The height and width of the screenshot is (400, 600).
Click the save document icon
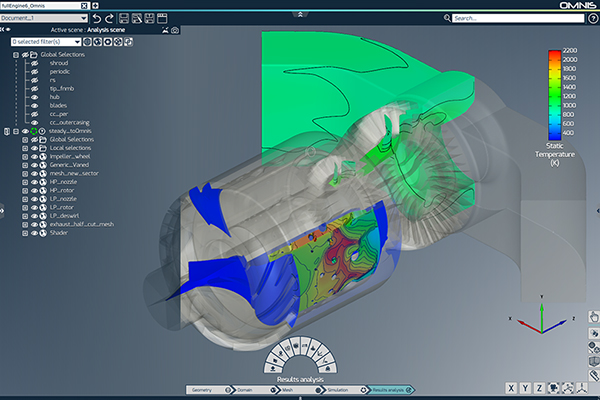[x=124, y=18]
